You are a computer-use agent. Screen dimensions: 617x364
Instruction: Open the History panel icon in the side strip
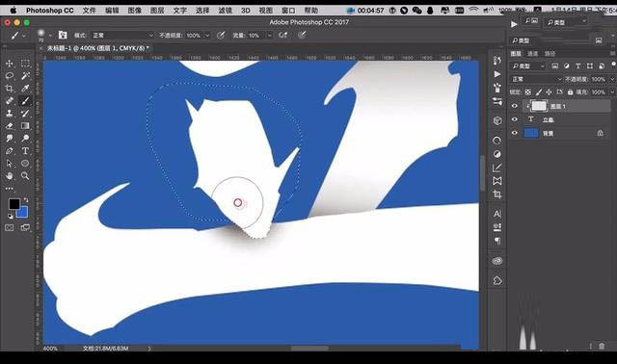click(497, 61)
